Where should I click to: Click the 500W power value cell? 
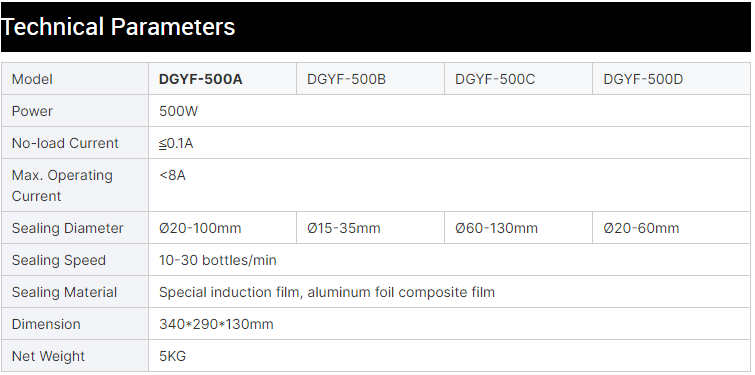coord(449,111)
